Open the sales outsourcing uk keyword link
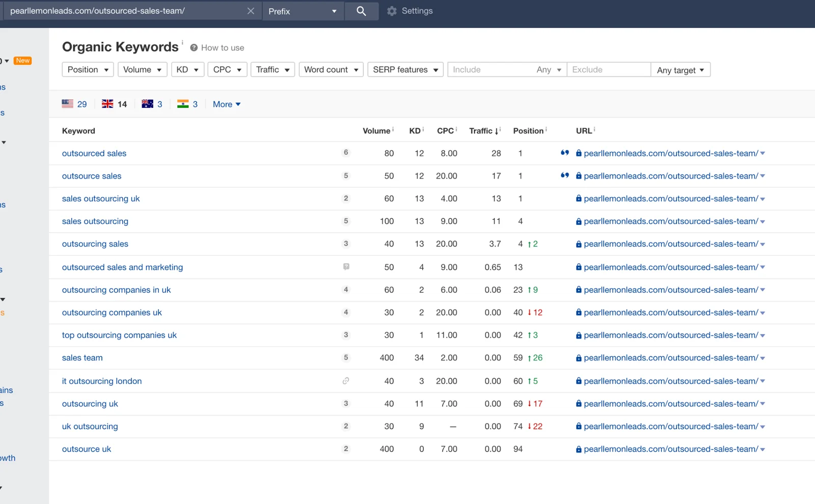This screenshot has width=815, height=504. (x=101, y=199)
